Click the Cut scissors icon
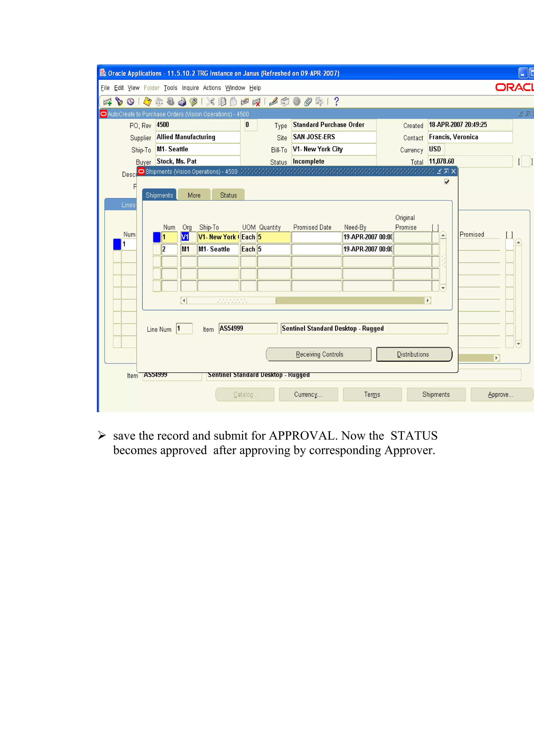 tap(211, 102)
